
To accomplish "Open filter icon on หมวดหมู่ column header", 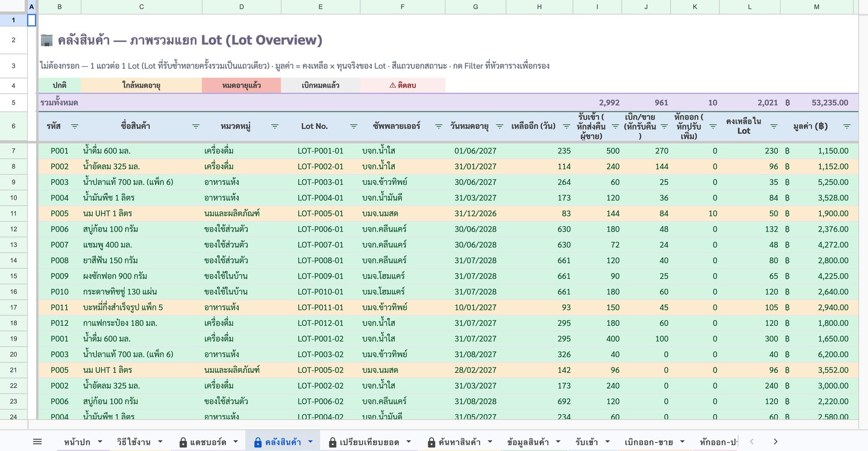I will point(275,126).
